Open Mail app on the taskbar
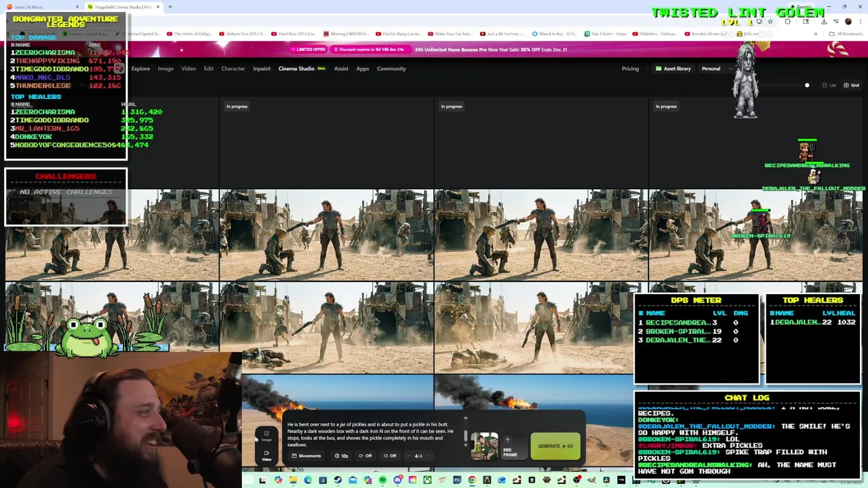 coord(353,481)
